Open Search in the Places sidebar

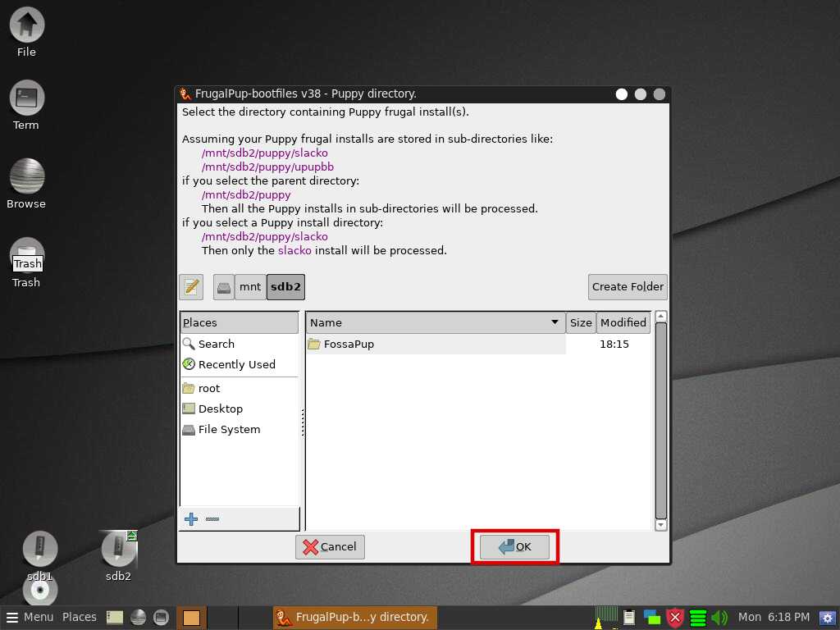click(216, 345)
